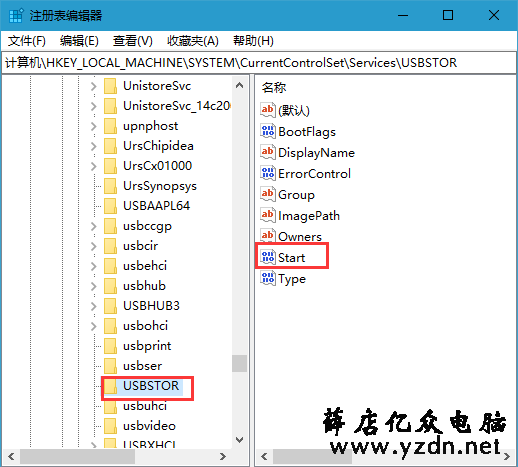This screenshot has height=467, width=518.
Task: Select the usbvideo key in tree
Action: coord(149,426)
